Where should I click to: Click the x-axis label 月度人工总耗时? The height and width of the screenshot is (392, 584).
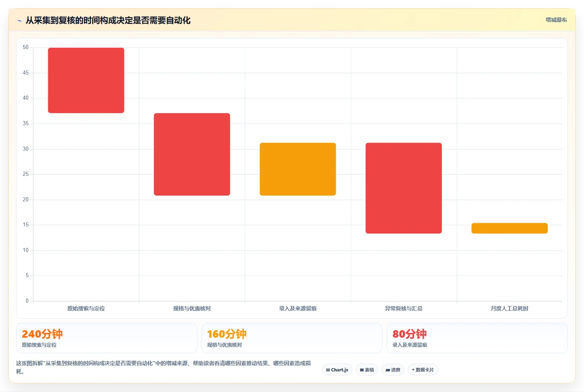(509, 308)
